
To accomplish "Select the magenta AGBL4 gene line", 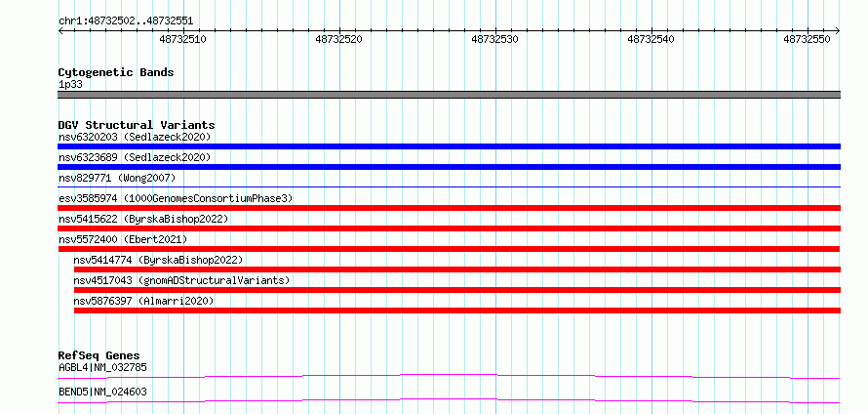I will tap(449, 376).
